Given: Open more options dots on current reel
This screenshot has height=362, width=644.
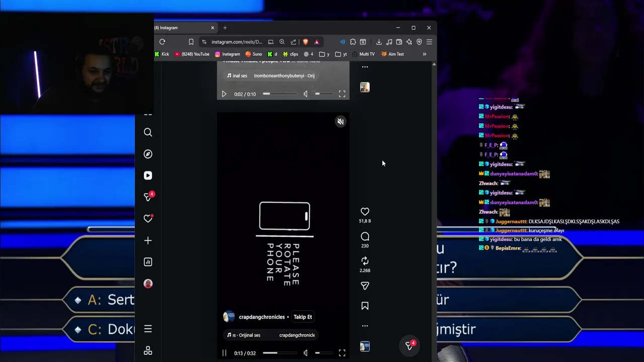Looking at the screenshot, I should click(x=365, y=326).
